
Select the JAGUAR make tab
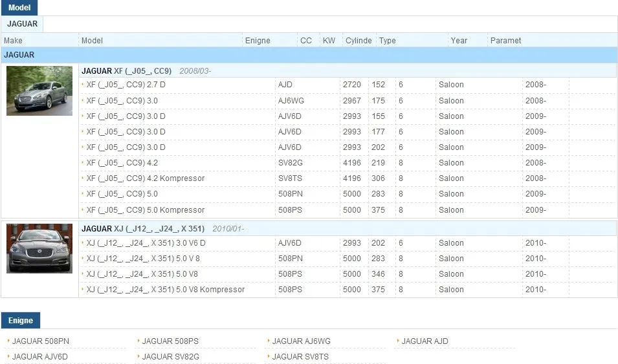(22, 24)
